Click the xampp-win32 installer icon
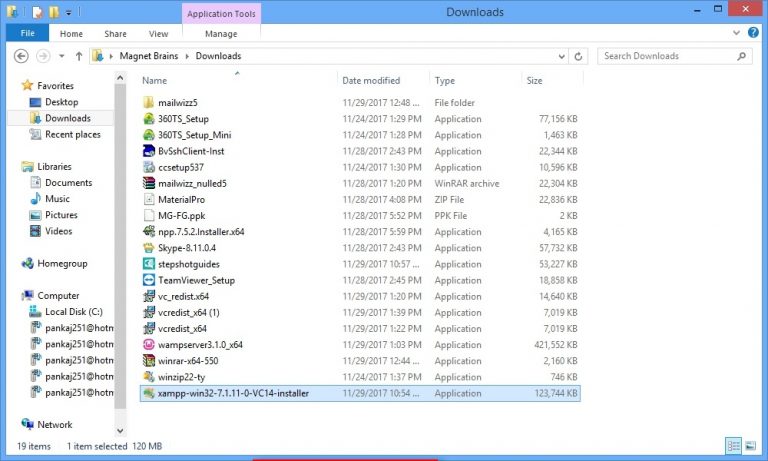 148,393
